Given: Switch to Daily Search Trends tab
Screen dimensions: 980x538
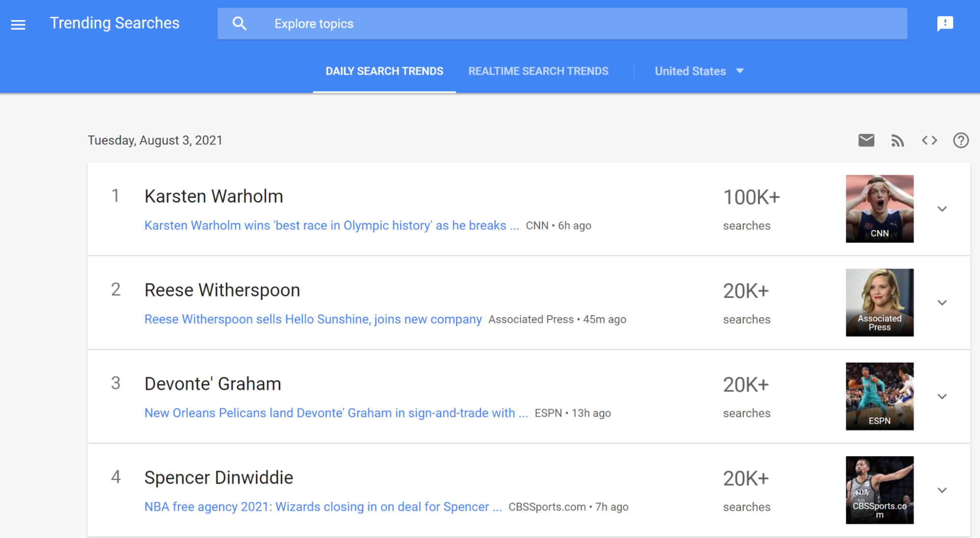Looking at the screenshot, I should tap(384, 71).
